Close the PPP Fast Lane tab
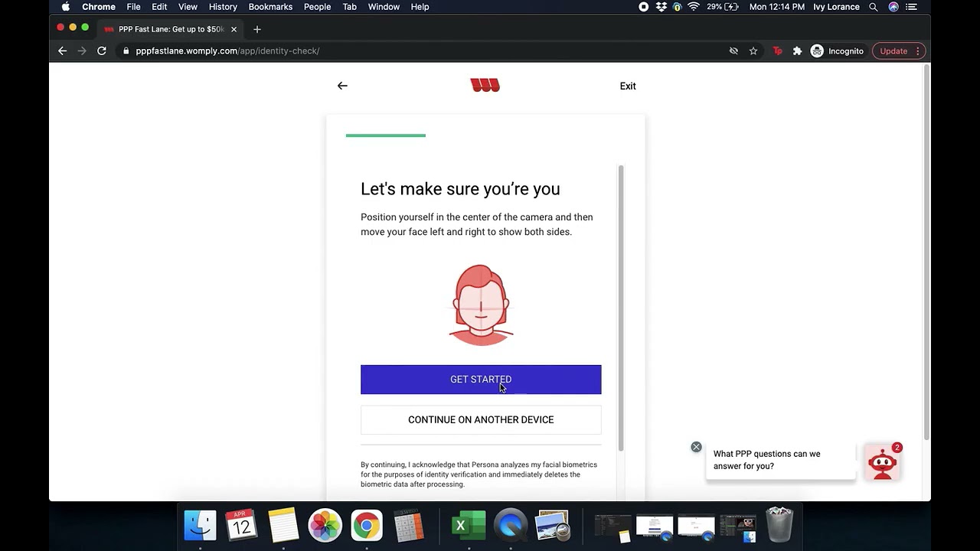 click(234, 29)
